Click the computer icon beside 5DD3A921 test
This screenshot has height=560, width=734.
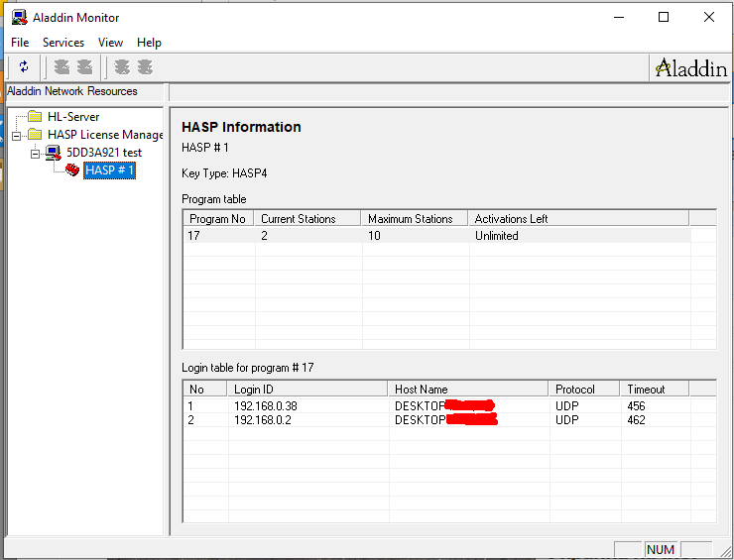(x=54, y=153)
